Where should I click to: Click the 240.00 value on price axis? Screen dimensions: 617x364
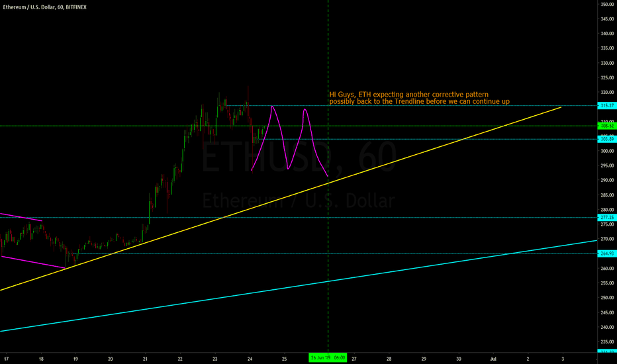[x=607, y=327]
